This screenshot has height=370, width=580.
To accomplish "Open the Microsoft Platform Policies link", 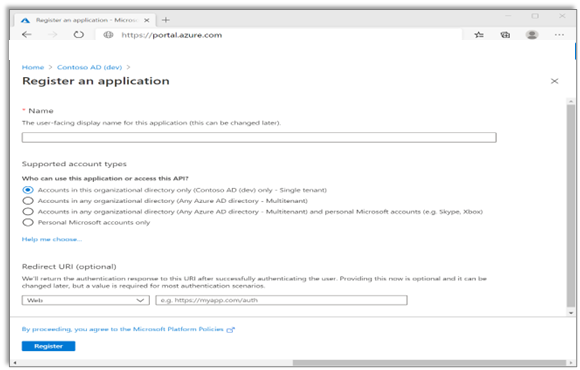I will 123,329.
